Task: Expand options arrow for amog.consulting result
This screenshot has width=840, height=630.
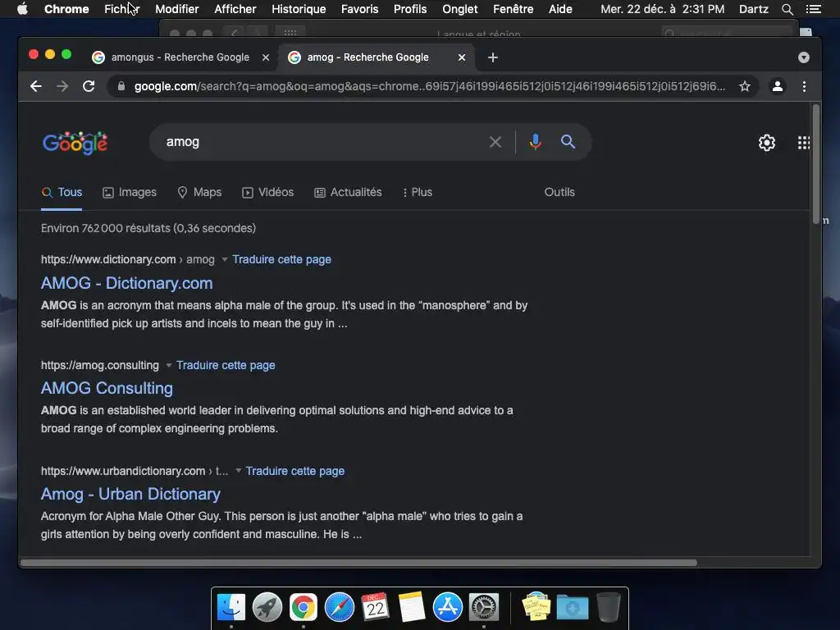Action: (x=169, y=365)
